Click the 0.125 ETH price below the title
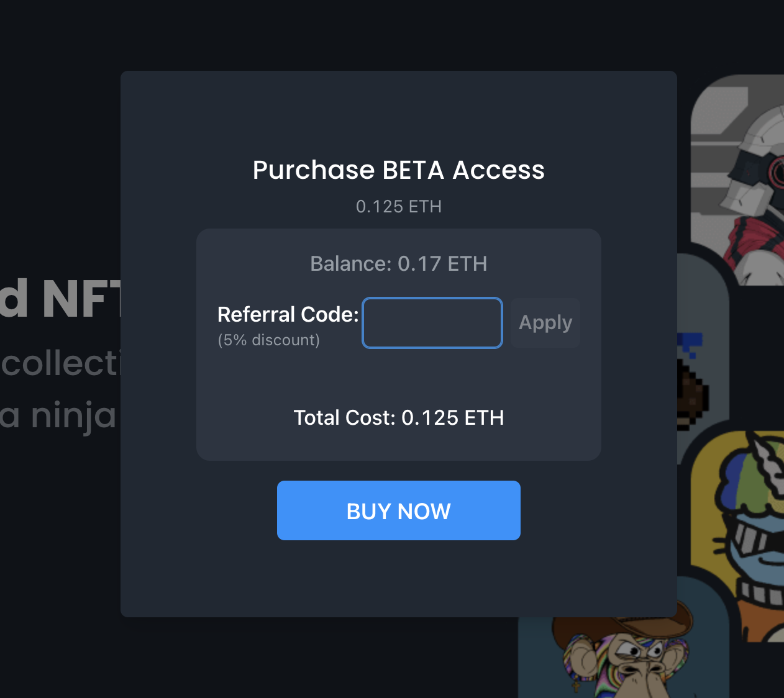 pos(398,206)
